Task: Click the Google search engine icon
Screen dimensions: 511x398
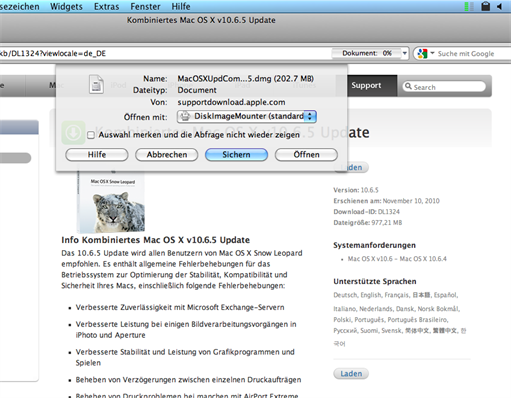Action: tap(422, 53)
